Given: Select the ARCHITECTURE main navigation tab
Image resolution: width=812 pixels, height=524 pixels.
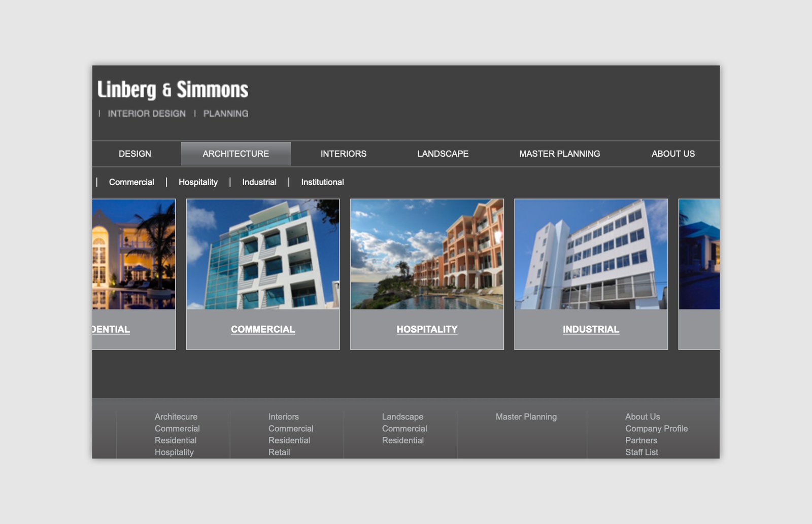Looking at the screenshot, I should (235, 154).
